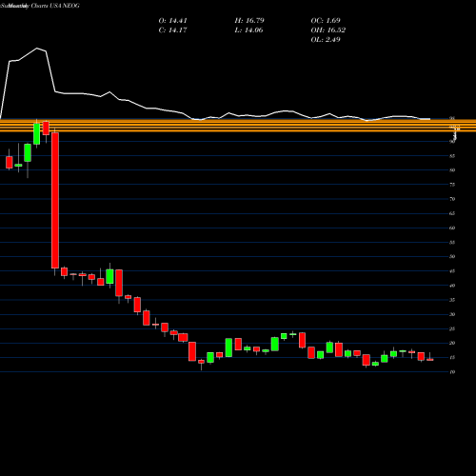The image size is (476, 476).
Task: Select the low price readout L: 14.06
Action: 248,30
